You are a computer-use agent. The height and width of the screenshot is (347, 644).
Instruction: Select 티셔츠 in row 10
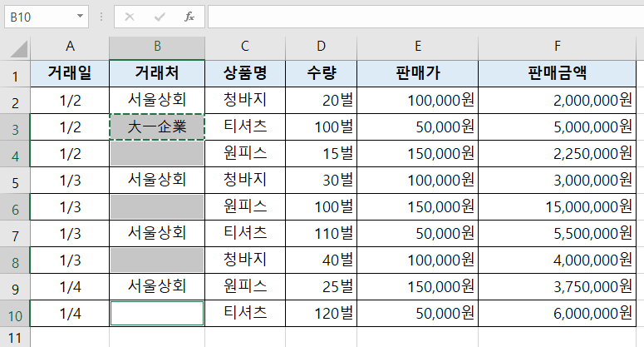tap(245, 314)
